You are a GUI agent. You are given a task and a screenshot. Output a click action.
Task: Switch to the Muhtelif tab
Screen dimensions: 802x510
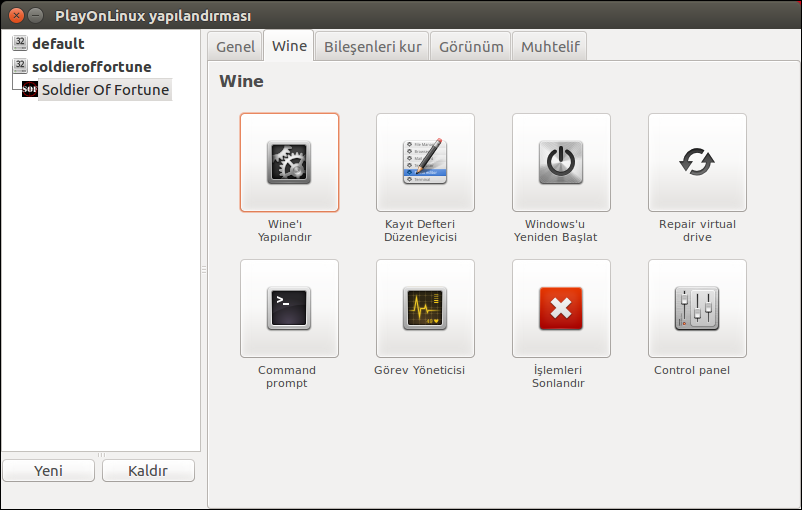pyautogui.click(x=550, y=47)
